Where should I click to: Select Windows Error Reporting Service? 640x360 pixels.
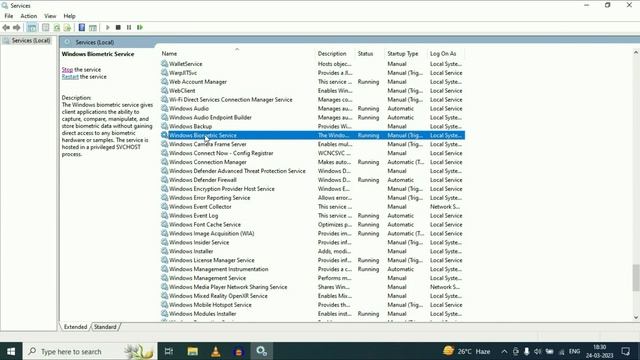(x=312, y=198)
